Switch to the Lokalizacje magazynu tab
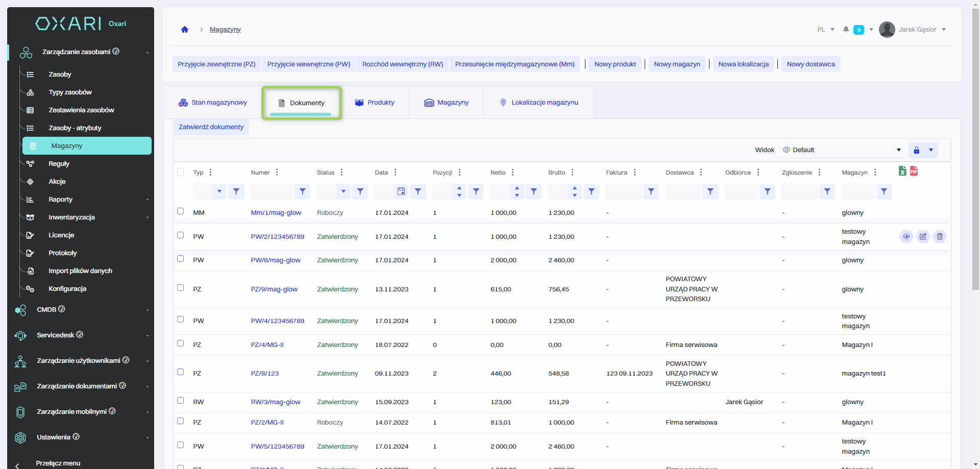 coord(538,103)
